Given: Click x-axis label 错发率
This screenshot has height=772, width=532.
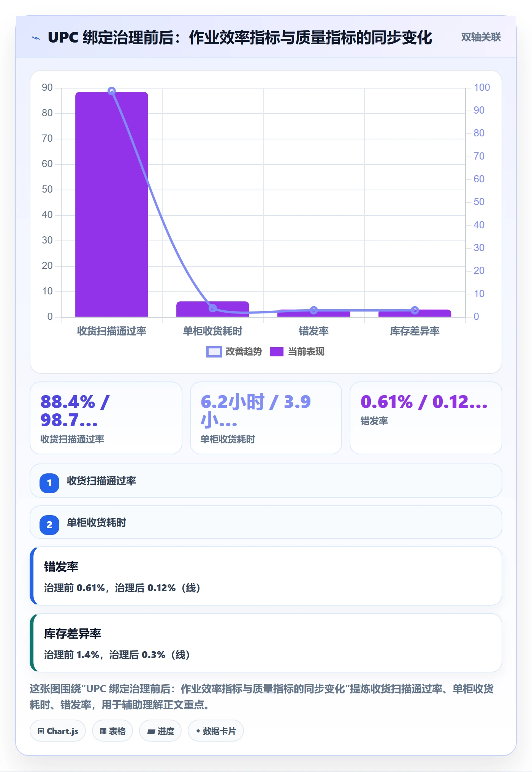Looking at the screenshot, I should coord(314,331).
